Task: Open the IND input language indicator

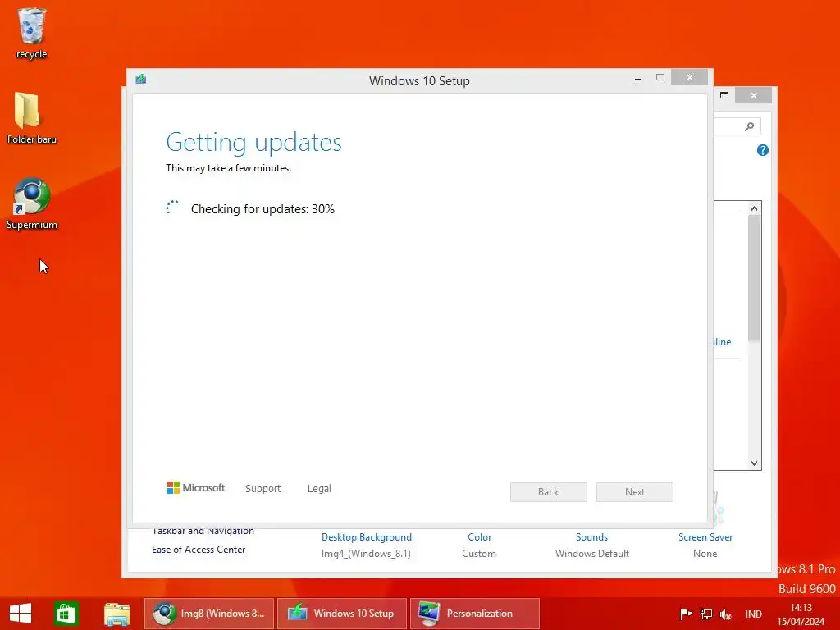Action: pos(753,614)
